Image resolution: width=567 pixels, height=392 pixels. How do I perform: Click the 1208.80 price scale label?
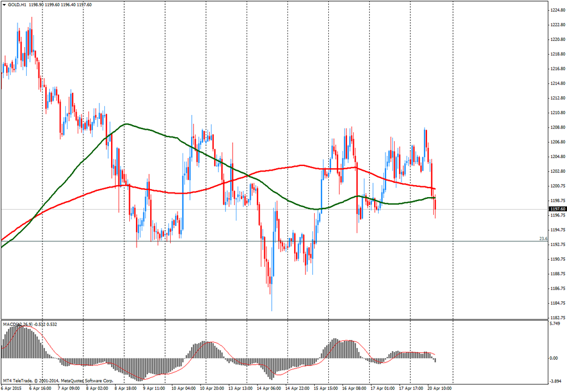tap(557, 127)
